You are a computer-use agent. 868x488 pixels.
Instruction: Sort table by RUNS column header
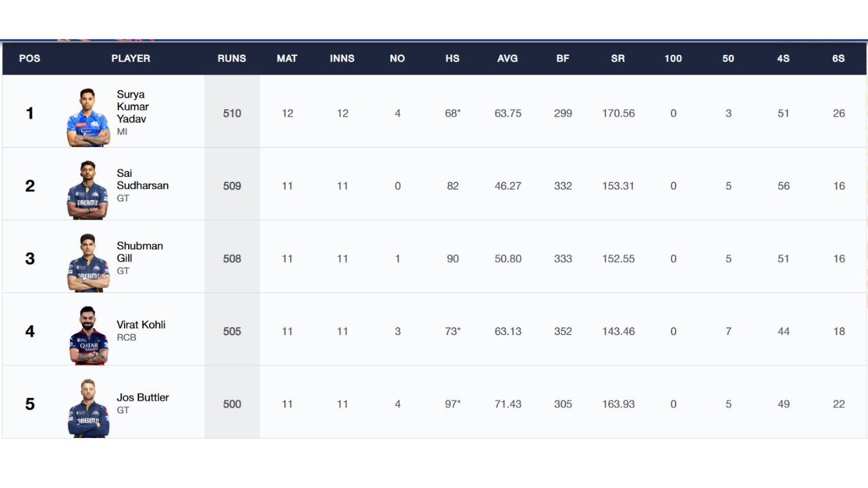pyautogui.click(x=232, y=58)
